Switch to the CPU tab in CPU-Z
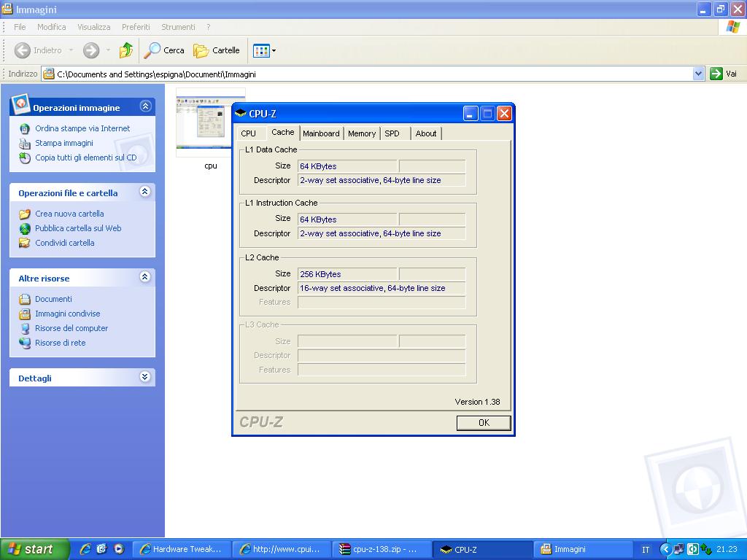 (x=248, y=134)
